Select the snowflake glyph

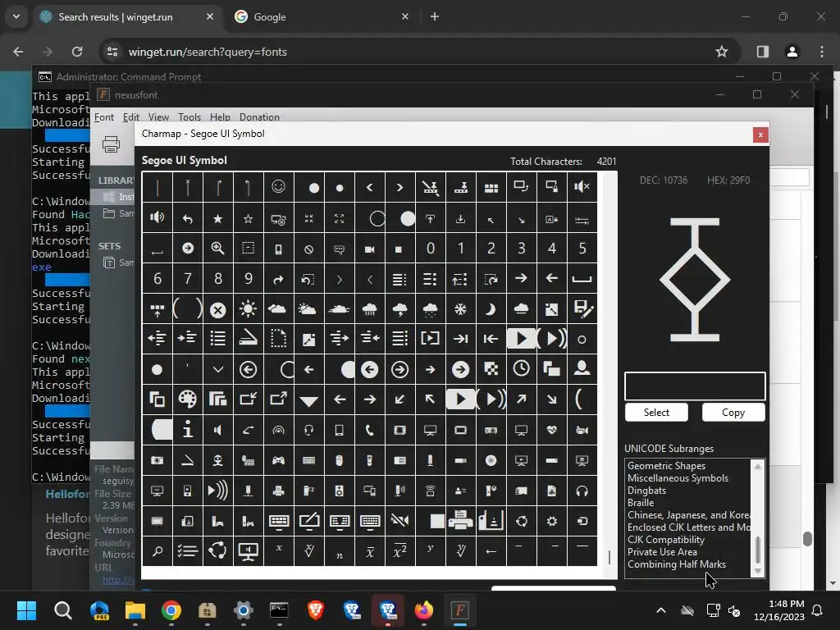coord(461,309)
